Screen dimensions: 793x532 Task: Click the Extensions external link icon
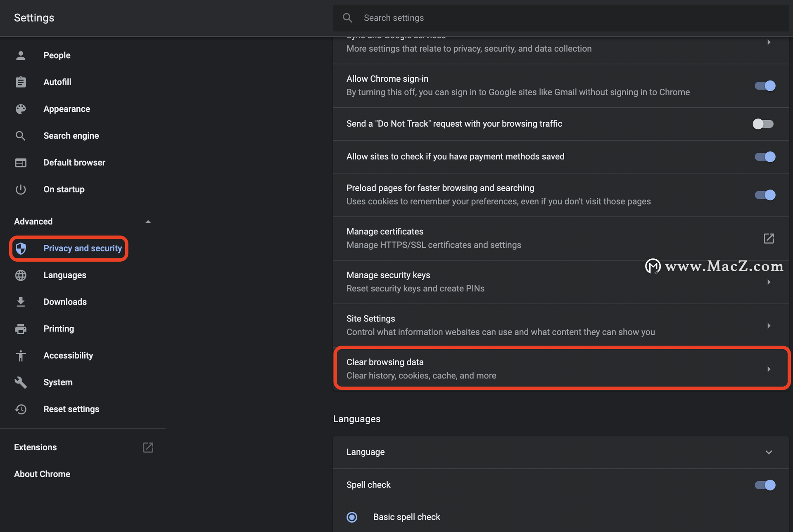point(148,447)
